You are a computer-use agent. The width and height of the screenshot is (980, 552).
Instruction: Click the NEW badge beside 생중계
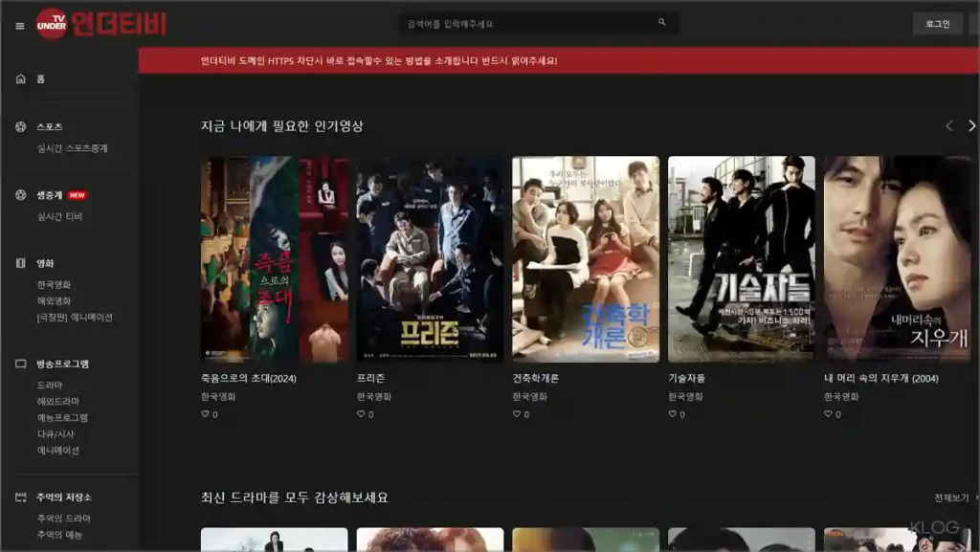click(x=77, y=195)
